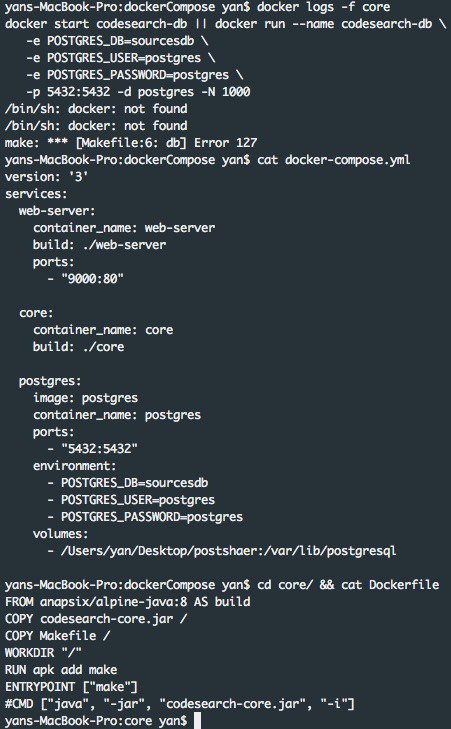Click the terminal cursor at the last prompt
Screen dimensions: 451x729
198,721
